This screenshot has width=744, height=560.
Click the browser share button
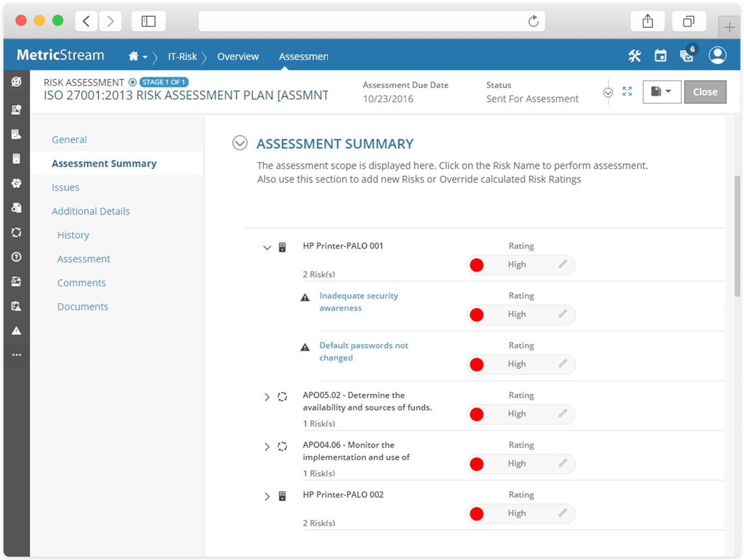click(x=648, y=21)
